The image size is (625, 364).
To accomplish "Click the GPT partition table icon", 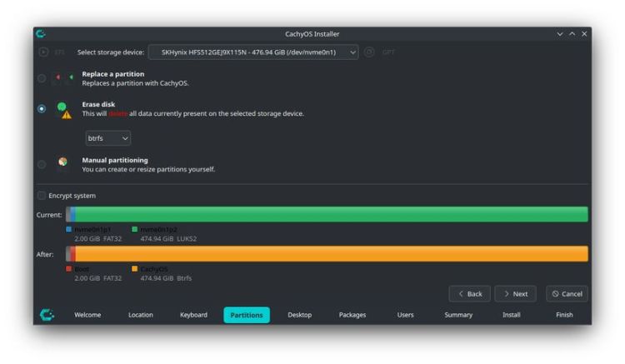I will [370, 52].
